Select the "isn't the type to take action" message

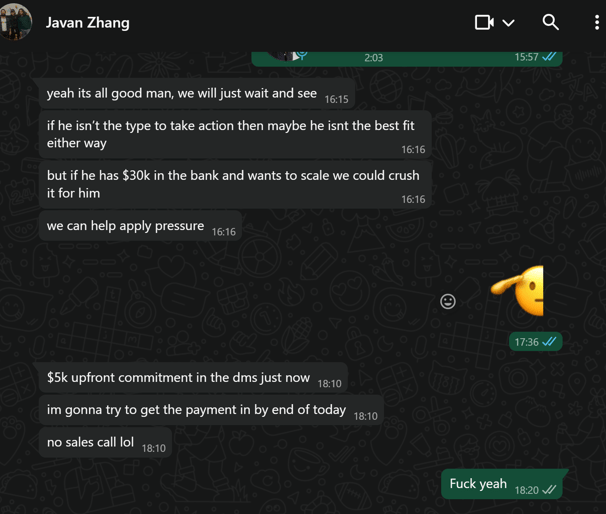click(235, 134)
